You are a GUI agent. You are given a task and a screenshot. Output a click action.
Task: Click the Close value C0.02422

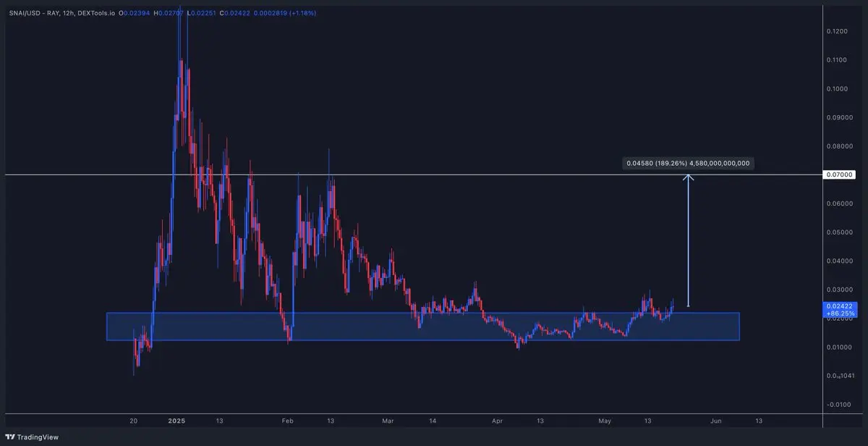pos(236,13)
